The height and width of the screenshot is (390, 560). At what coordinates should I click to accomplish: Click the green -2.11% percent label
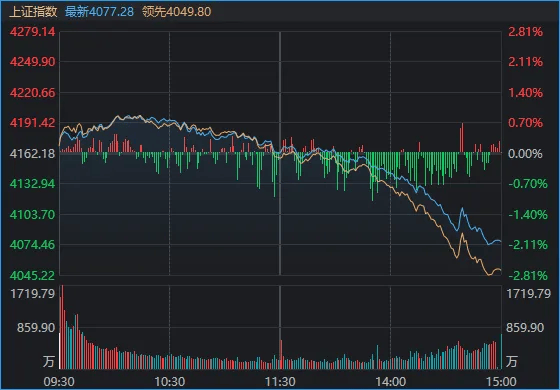point(528,245)
